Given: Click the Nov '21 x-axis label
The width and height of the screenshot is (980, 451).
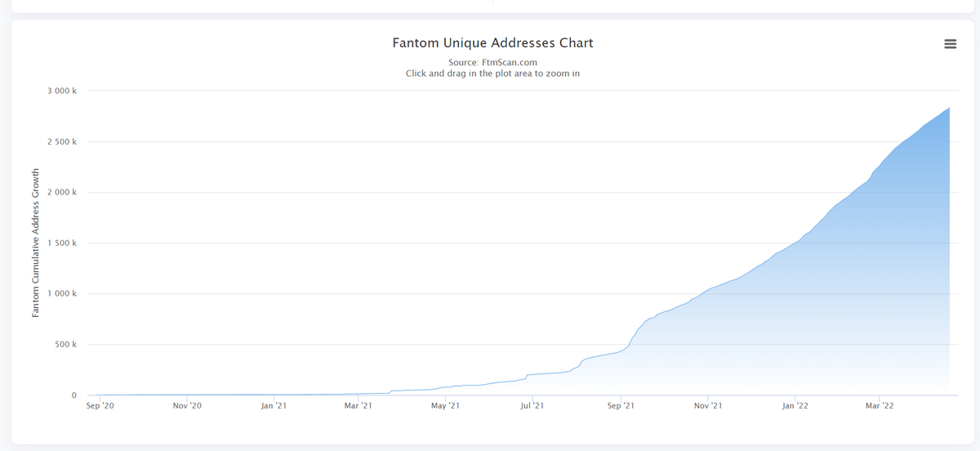Looking at the screenshot, I should (x=707, y=405).
